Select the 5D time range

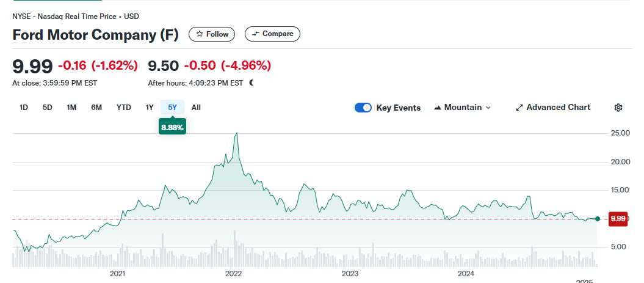pos(47,108)
